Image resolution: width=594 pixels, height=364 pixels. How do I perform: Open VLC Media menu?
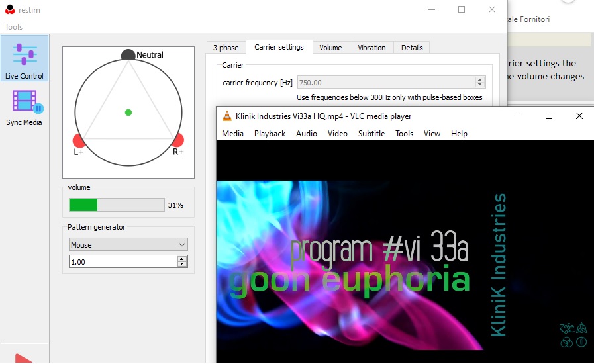[232, 133]
